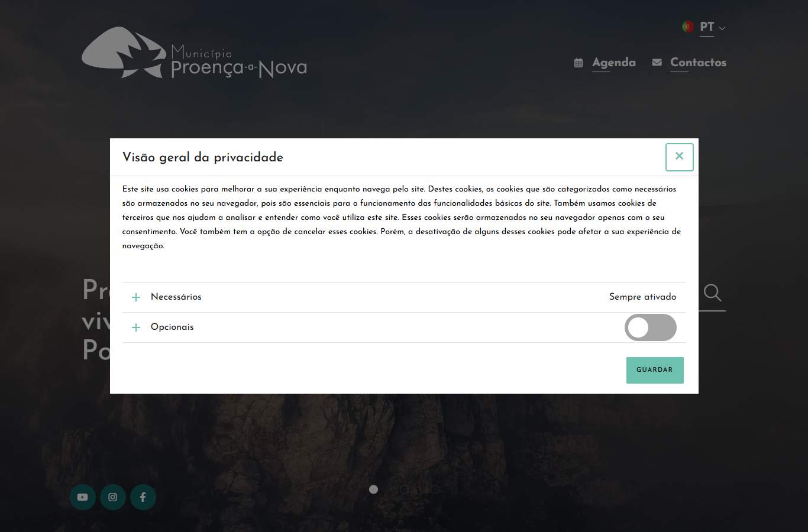Viewport: 808px width, 532px height.
Task: Select the third carousel slide dot
Action: click(435, 489)
